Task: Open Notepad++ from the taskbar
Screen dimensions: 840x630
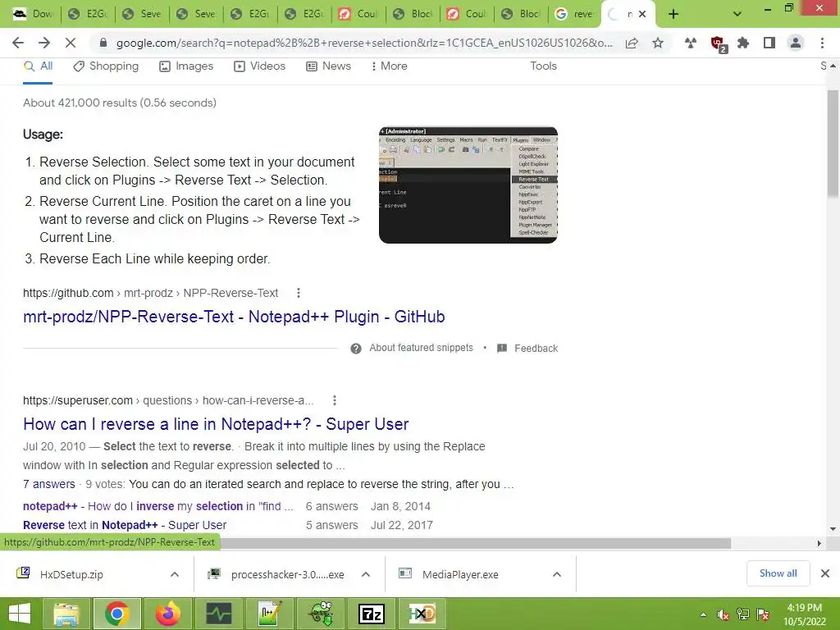Action: click(x=270, y=614)
